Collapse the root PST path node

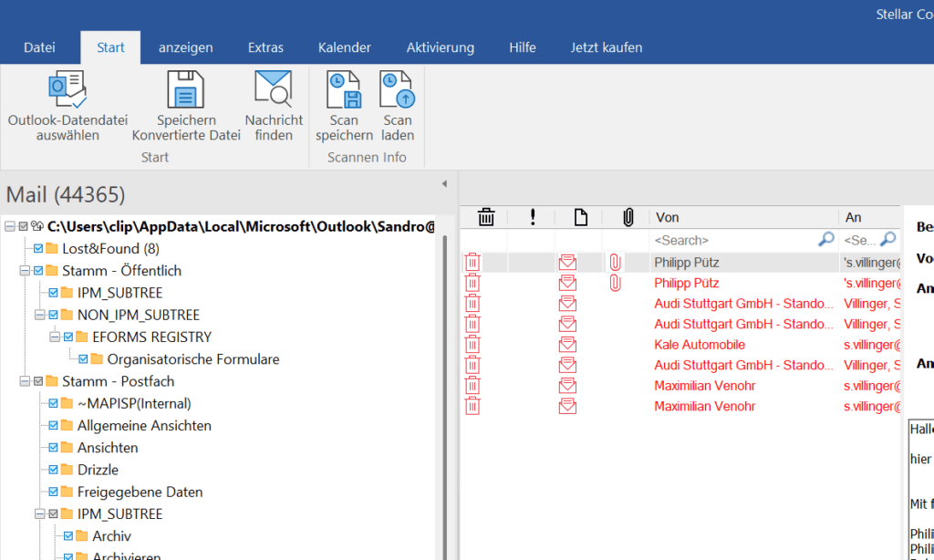(x=9, y=226)
